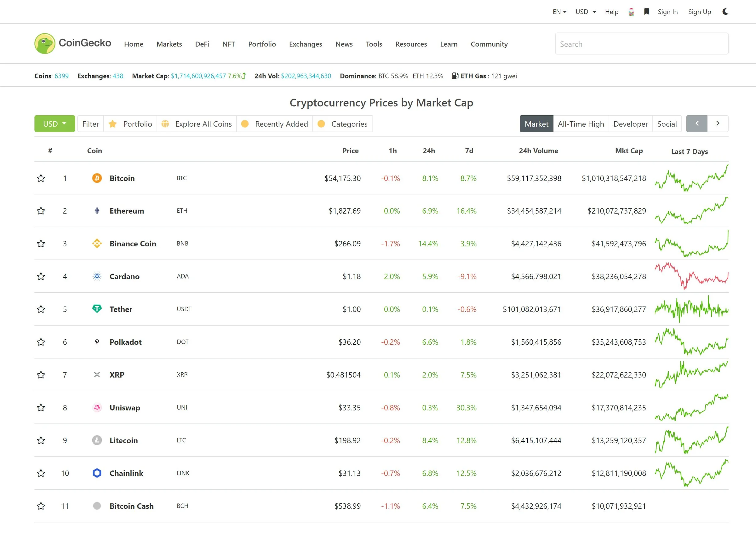Click the previous column set arrow
The image size is (756, 534).
coord(697,123)
